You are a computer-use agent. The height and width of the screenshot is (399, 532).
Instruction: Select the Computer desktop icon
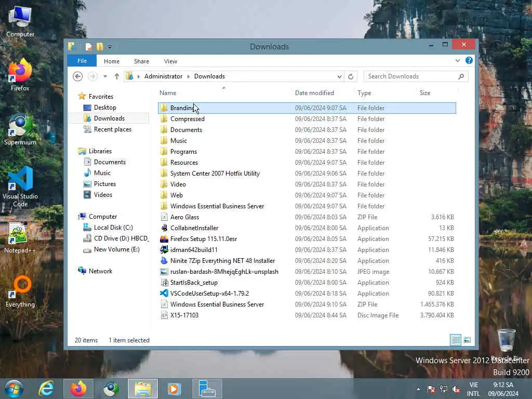click(x=20, y=21)
